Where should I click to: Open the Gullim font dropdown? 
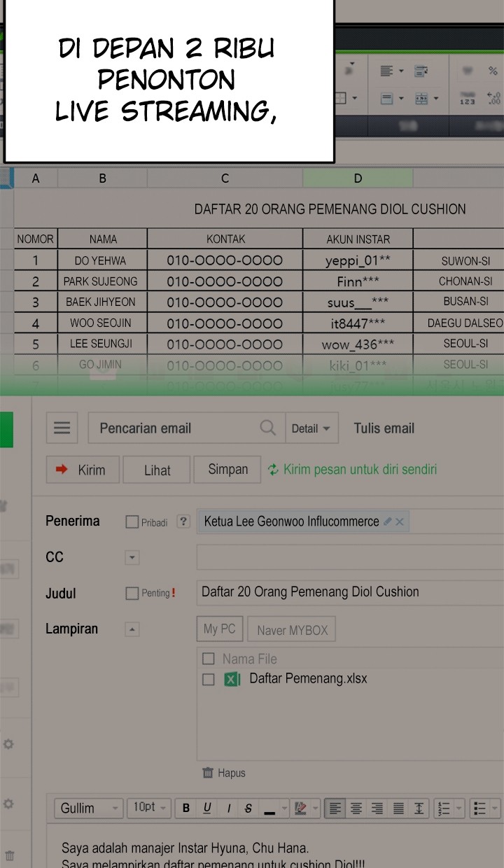pyautogui.click(x=88, y=808)
